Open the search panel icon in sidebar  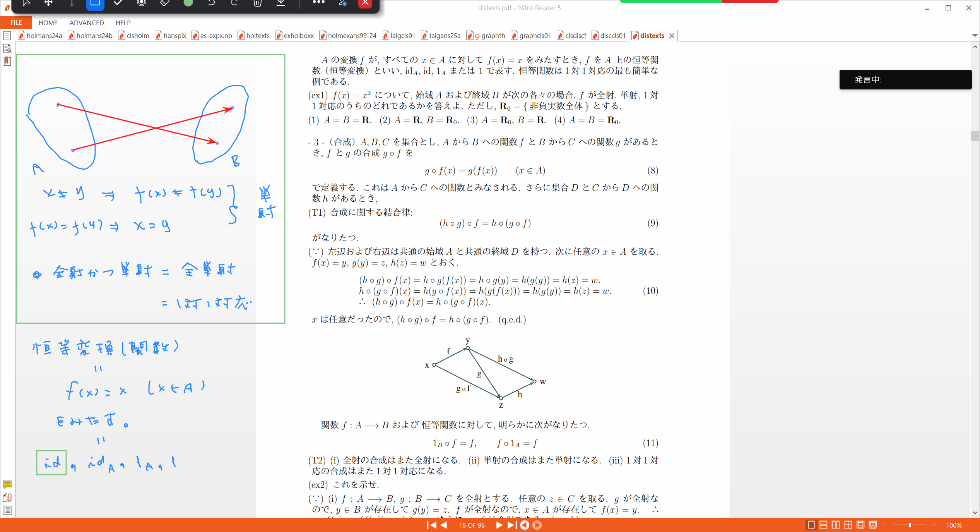pos(7,48)
